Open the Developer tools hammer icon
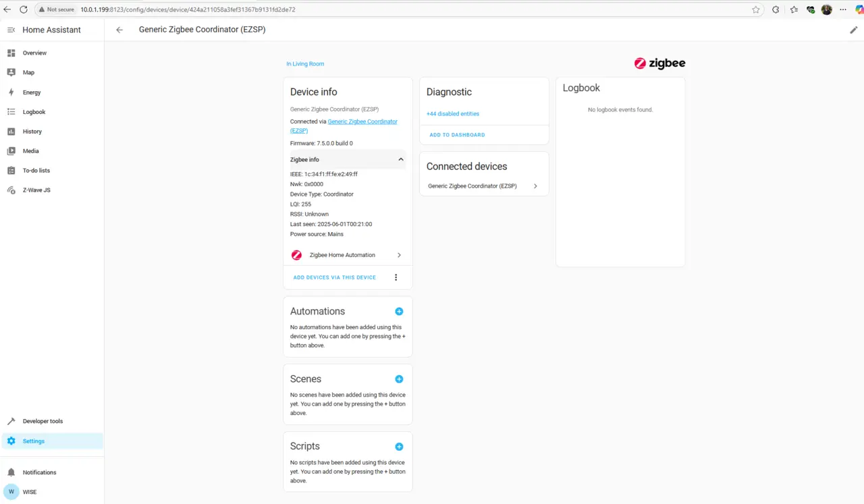 pos(11,421)
